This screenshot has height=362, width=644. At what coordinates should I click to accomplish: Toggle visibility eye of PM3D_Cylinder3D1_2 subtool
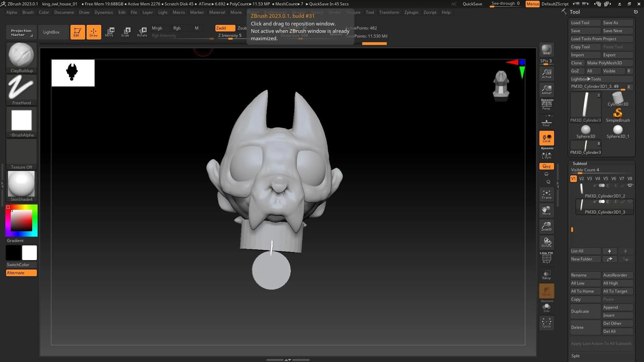click(630, 185)
